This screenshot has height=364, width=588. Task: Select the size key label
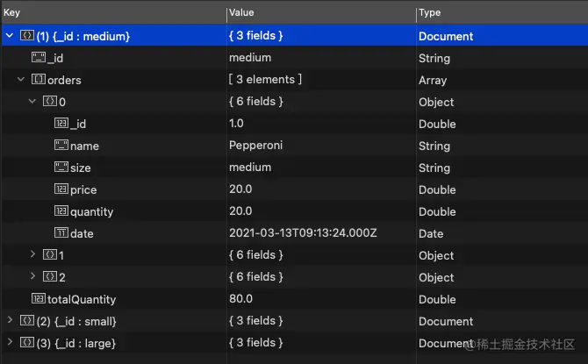click(80, 168)
